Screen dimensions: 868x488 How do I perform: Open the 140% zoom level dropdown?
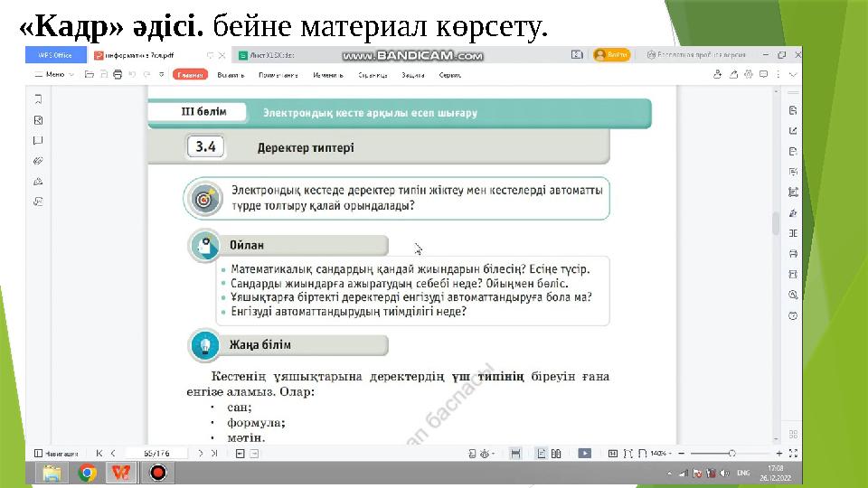coord(661,453)
